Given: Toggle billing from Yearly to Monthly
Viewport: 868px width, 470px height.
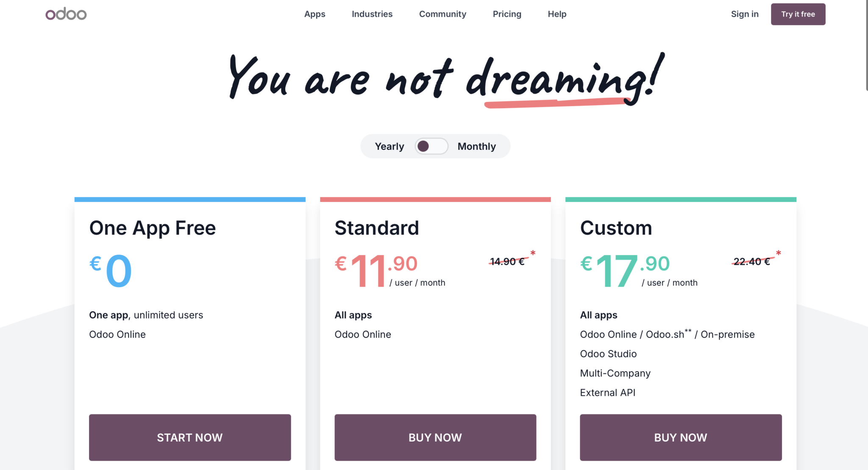Looking at the screenshot, I should [x=431, y=146].
